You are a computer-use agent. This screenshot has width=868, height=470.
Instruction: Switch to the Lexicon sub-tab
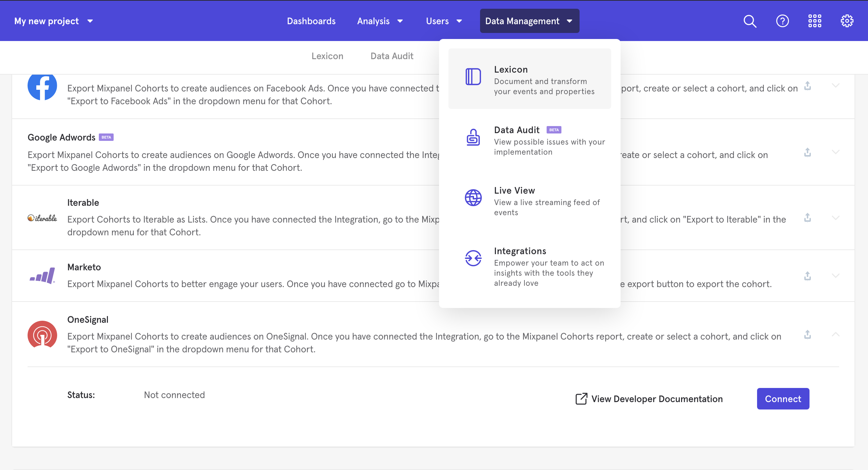point(327,56)
